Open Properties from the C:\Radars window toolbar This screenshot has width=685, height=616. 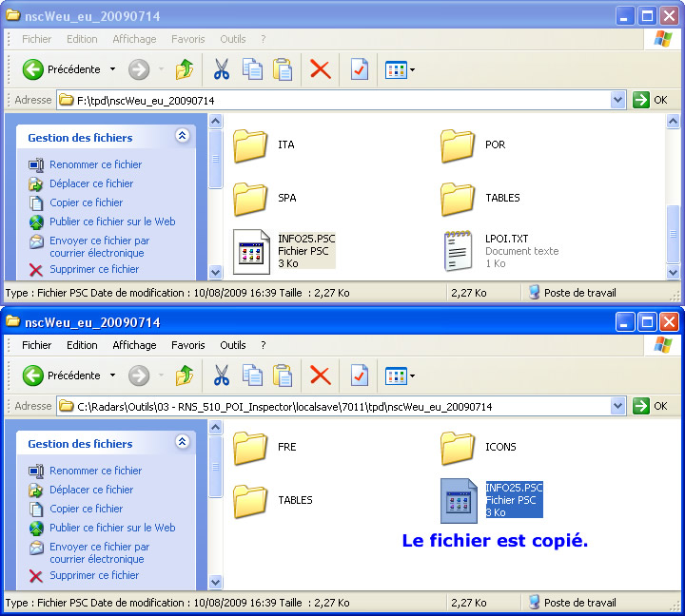pos(360,375)
